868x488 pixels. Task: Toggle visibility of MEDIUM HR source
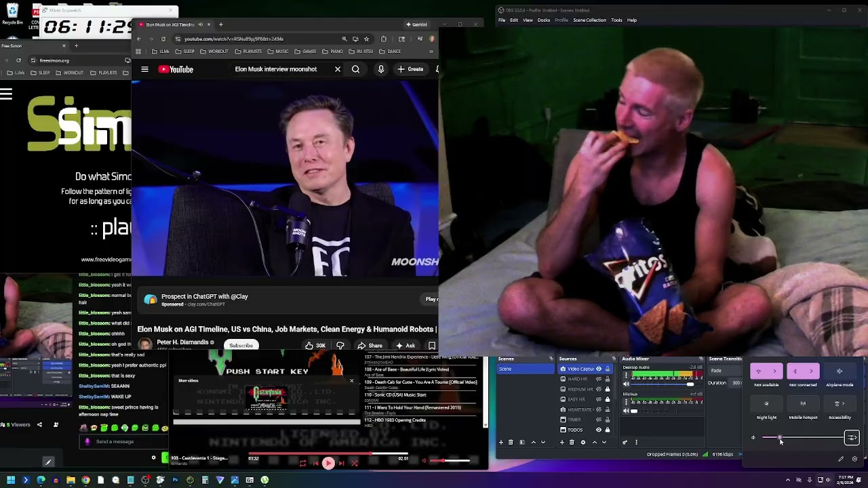[598, 389]
